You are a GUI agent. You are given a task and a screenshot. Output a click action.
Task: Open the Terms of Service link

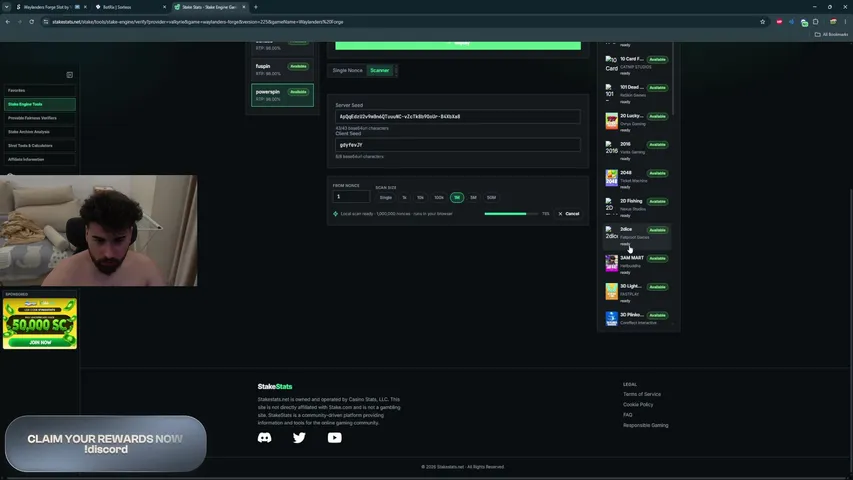pos(642,394)
